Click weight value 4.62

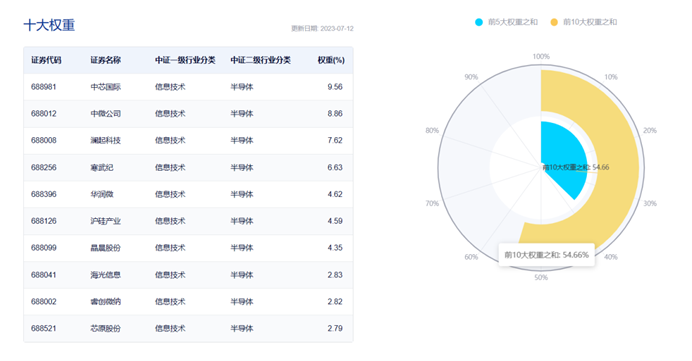tap(335, 194)
